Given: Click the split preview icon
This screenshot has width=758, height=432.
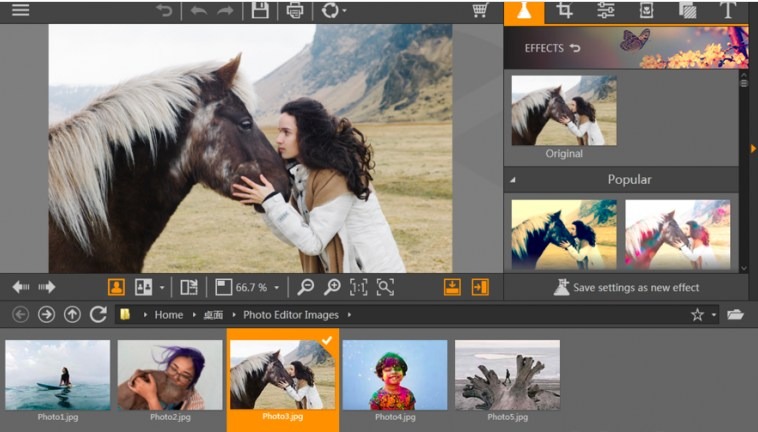Looking at the screenshot, I should [x=189, y=287].
